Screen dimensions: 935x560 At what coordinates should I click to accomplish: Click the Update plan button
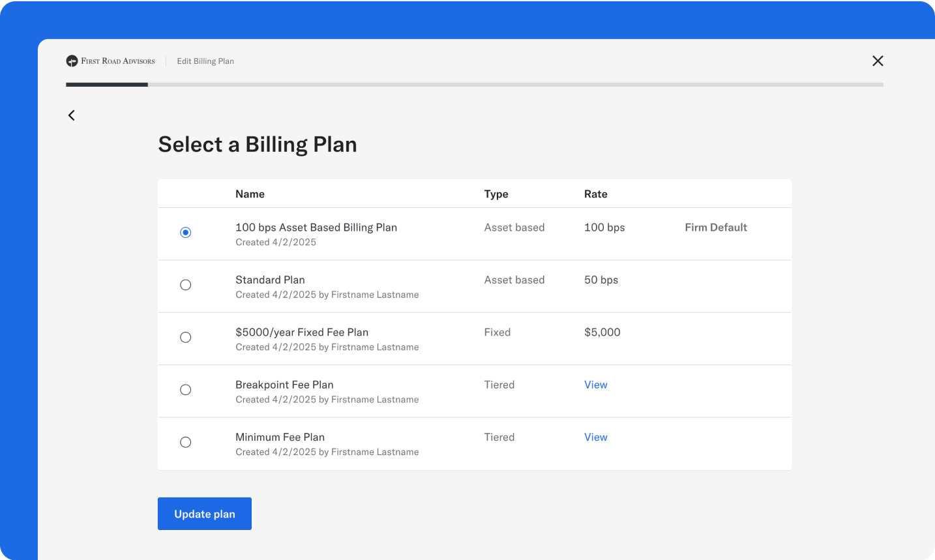point(204,514)
